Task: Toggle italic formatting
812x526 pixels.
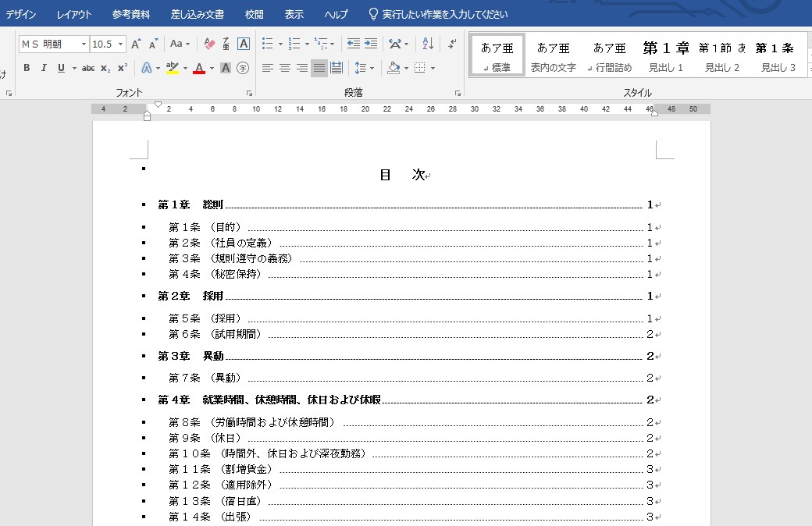Action: tap(44, 68)
